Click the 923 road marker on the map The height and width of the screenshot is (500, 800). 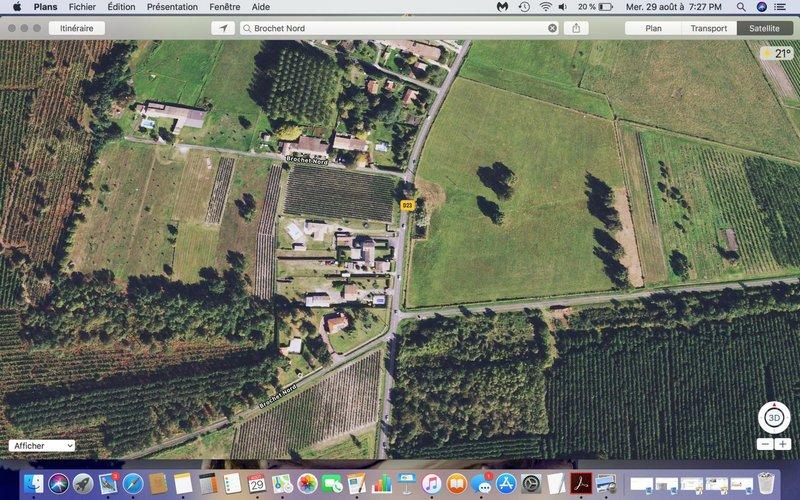tap(407, 205)
